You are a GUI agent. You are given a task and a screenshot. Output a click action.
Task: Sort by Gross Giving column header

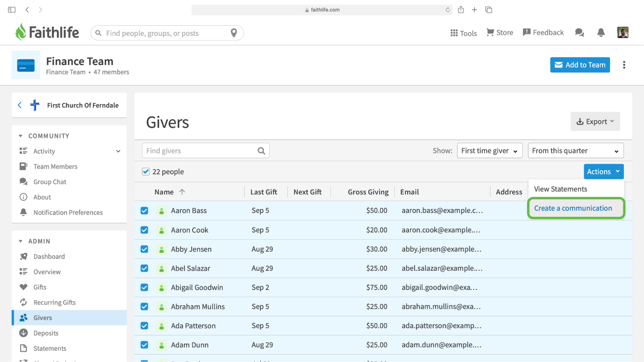(x=368, y=192)
